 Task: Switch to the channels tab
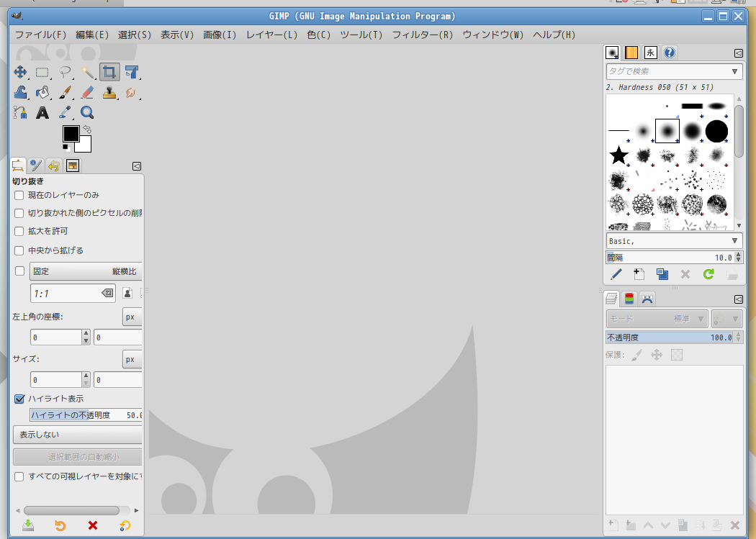coord(629,299)
